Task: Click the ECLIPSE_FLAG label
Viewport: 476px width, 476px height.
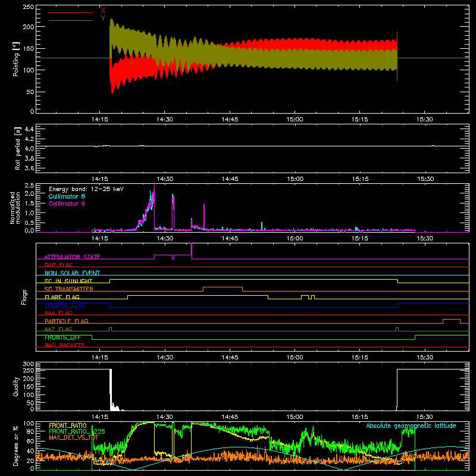Action: pyautogui.click(x=65, y=305)
